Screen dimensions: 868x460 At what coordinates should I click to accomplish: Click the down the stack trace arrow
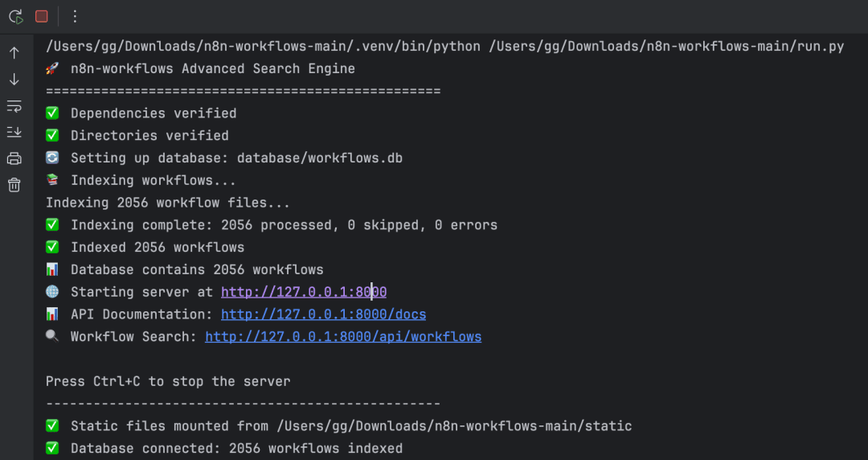(x=14, y=80)
